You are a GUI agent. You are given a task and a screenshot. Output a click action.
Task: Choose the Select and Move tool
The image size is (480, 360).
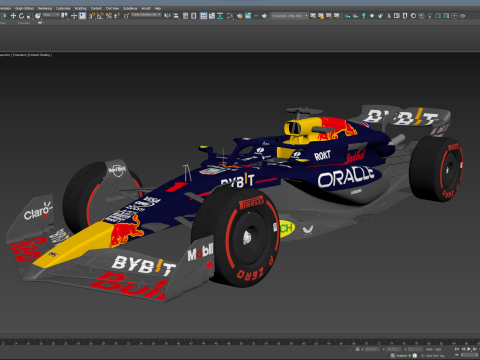pos(13,16)
